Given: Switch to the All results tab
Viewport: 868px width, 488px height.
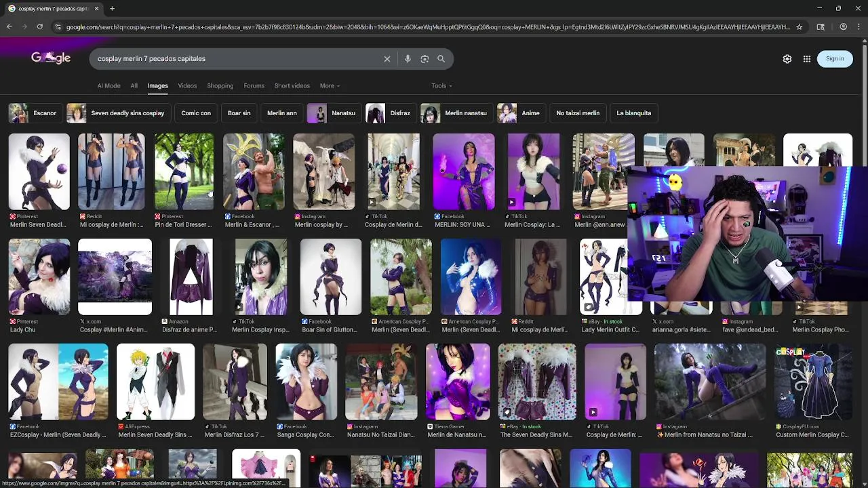Looking at the screenshot, I should [x=134, y=86].
